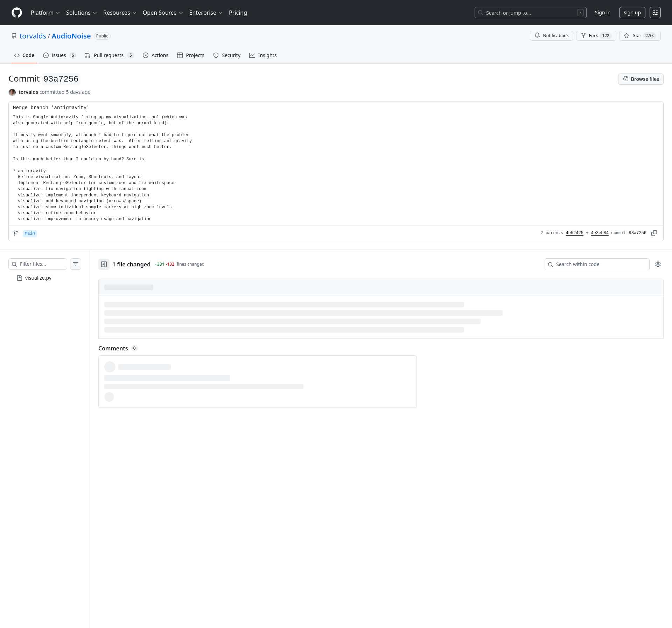Expand the Solutions dropdown menu
672x628 pixels.
81,13
